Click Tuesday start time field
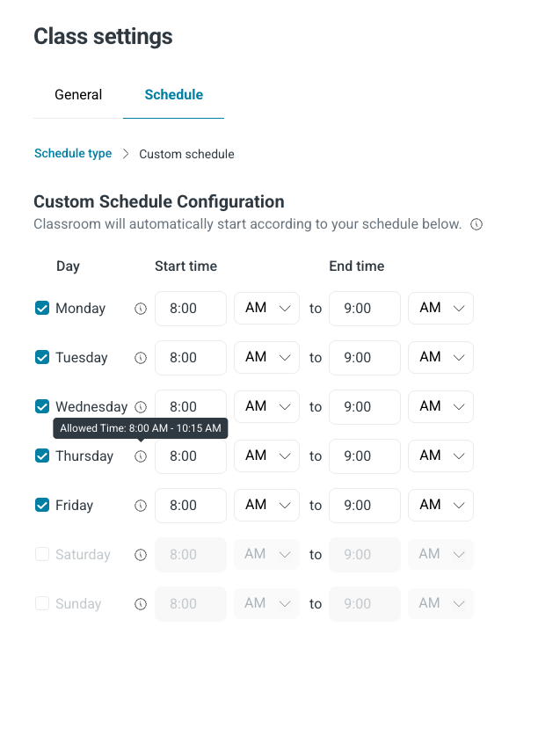The height and width of the screenshot is (729, 560). coord(191,358)
